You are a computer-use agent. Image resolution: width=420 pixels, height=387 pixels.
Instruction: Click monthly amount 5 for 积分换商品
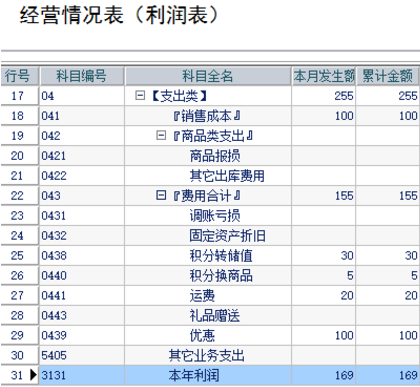click(350, 276)
